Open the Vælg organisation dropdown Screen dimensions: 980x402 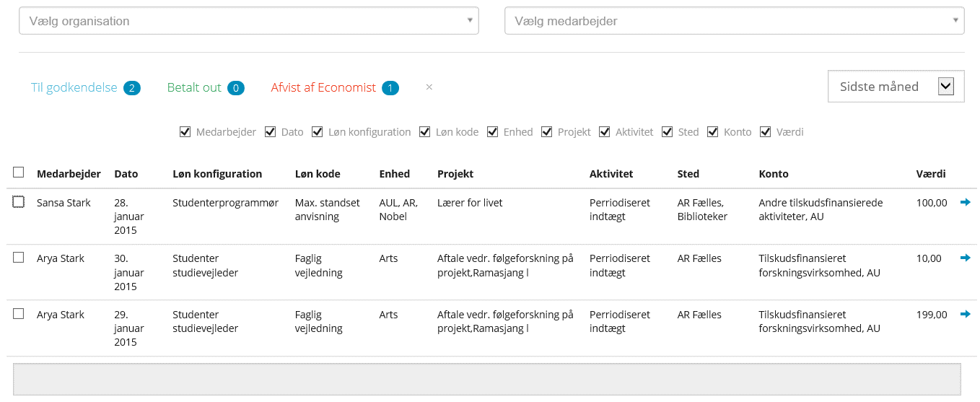[x=248, y=21]
